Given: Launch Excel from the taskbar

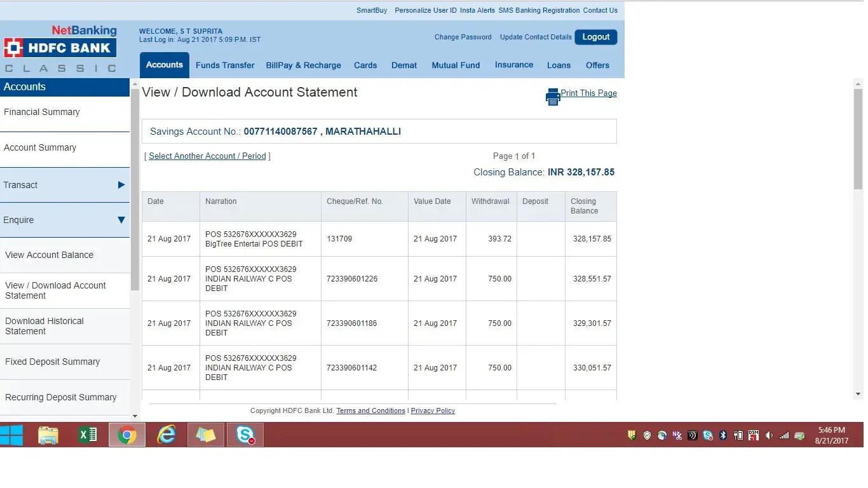Looking at the screenshot, I should click(x=88, y=435).
